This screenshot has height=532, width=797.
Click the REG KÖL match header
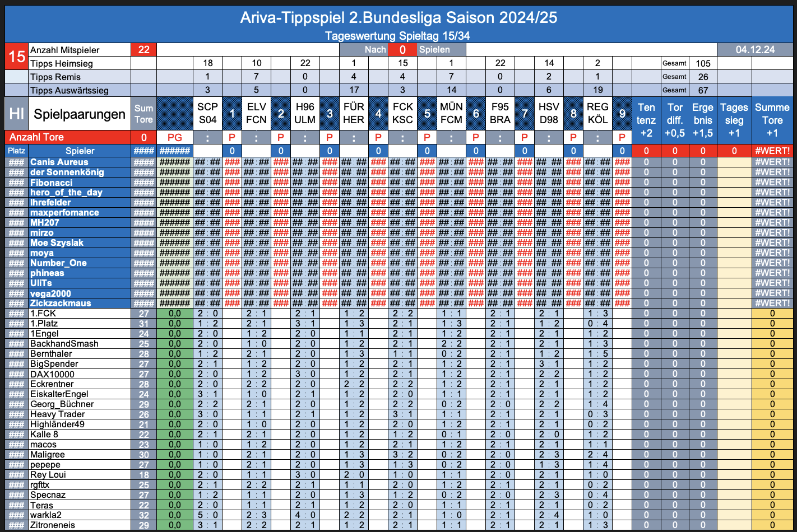click(x=597, y=113)
